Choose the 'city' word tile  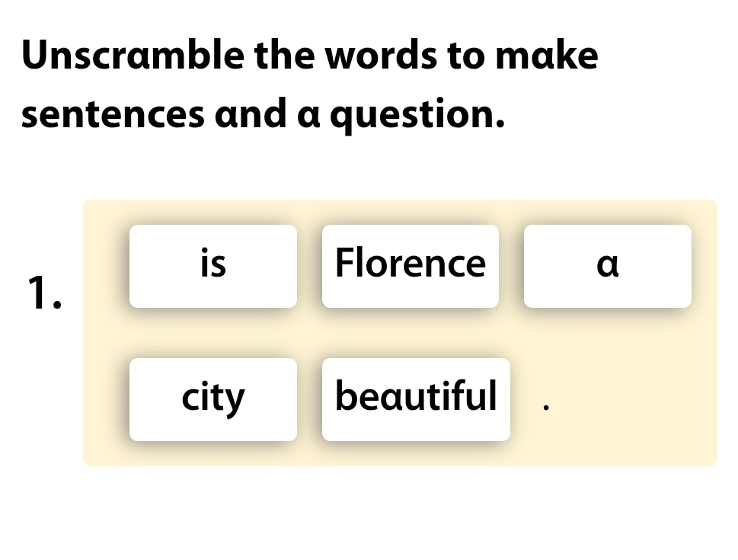tap(213, 399)
